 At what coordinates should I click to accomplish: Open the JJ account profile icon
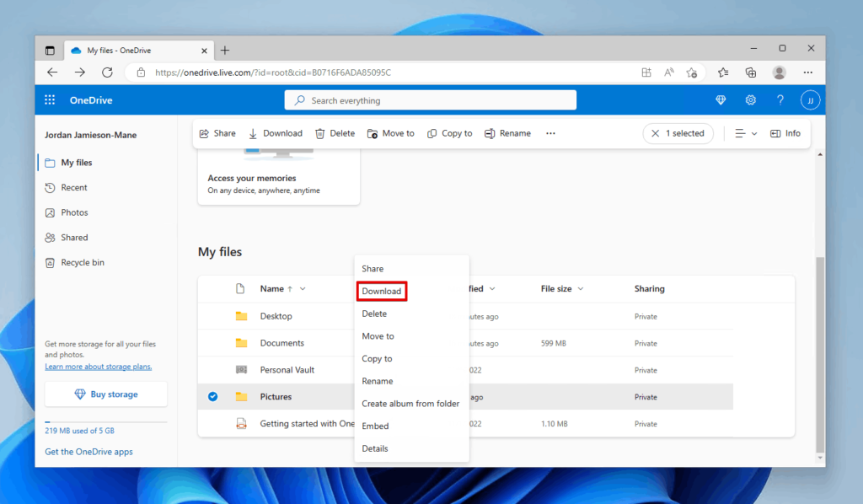(x=810, y=99)
